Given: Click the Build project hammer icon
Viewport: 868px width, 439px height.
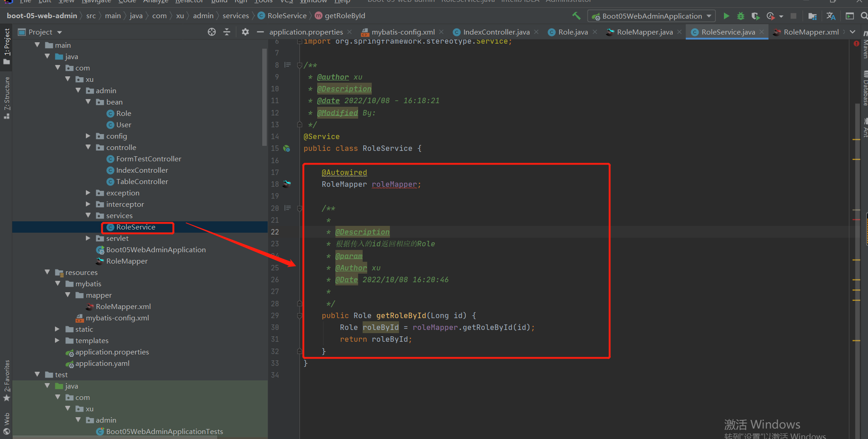Looking at the screenshot, I should coord(576,16).
